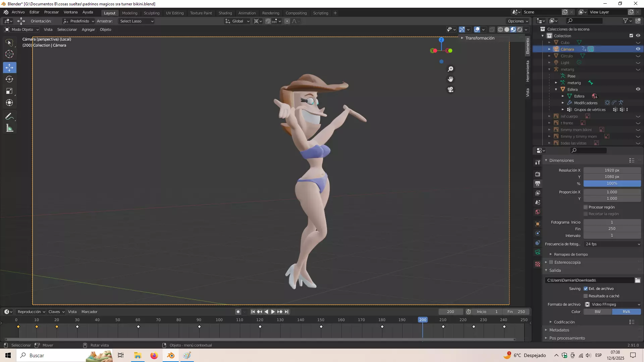
Task: Click the Blender logo menu icon
Action: [x=6, y=12]
